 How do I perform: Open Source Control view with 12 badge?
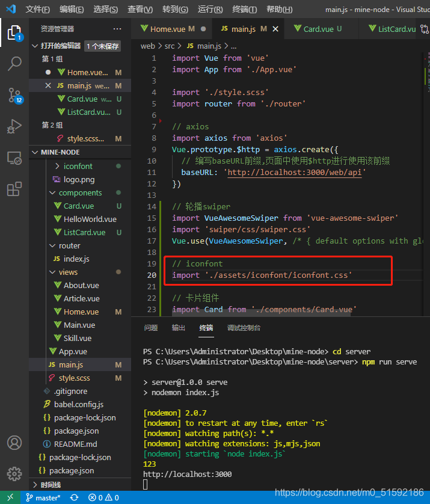14,96
